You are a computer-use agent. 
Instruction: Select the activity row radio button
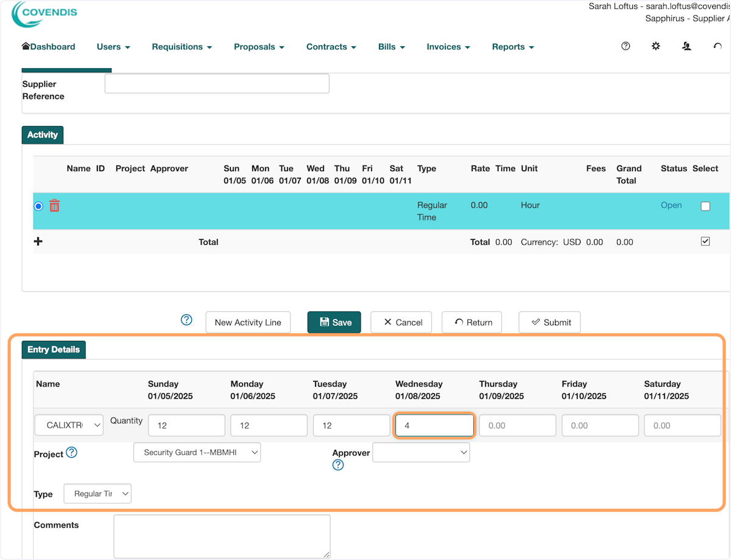[38, 206]
